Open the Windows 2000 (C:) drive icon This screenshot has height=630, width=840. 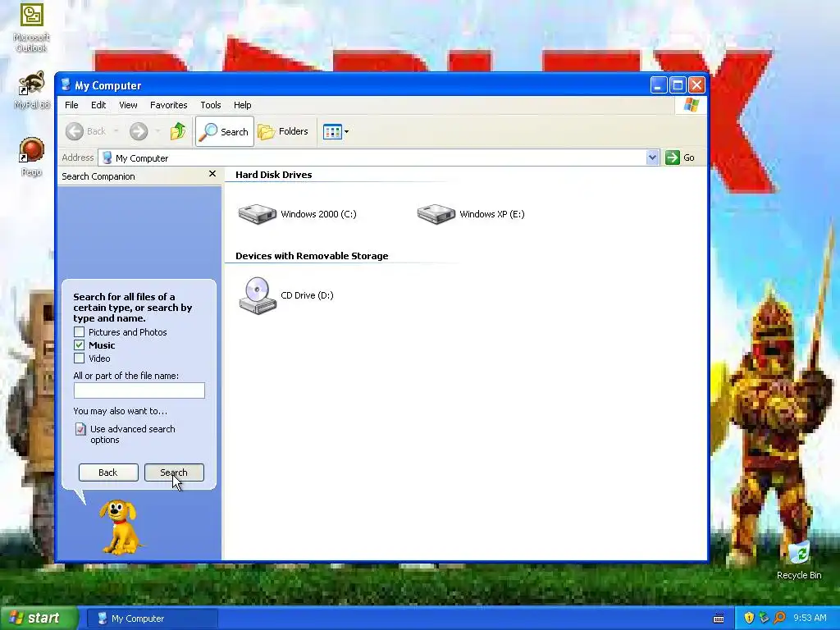click(x=257, y=214)
